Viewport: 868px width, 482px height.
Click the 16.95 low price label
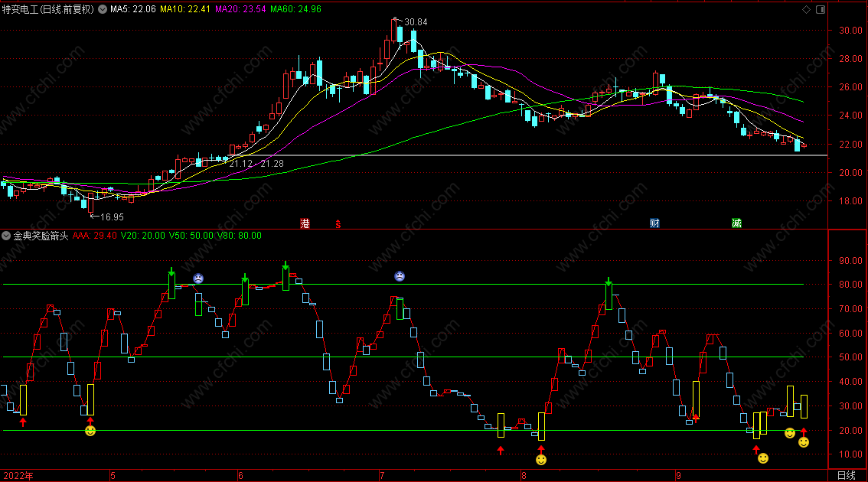pyautogui.click(x=113, y=217)
